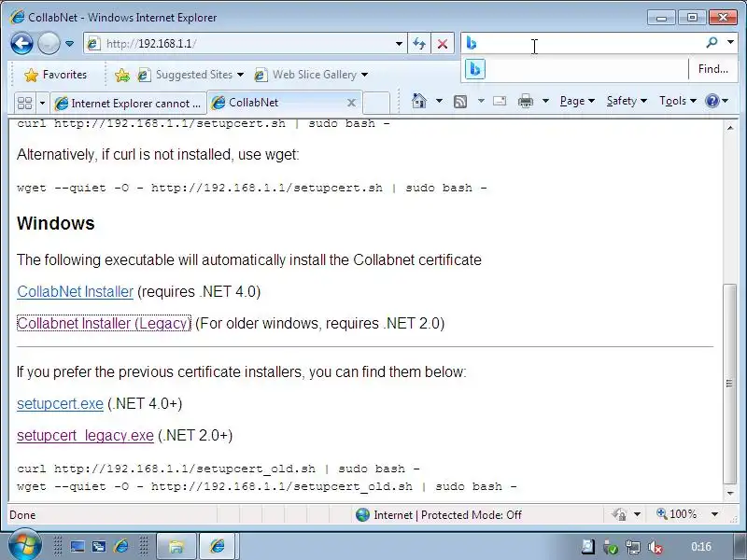Close the CollabNet tab
The width and height of the screenshot is (747, 560).
click(x=351, y=103)
